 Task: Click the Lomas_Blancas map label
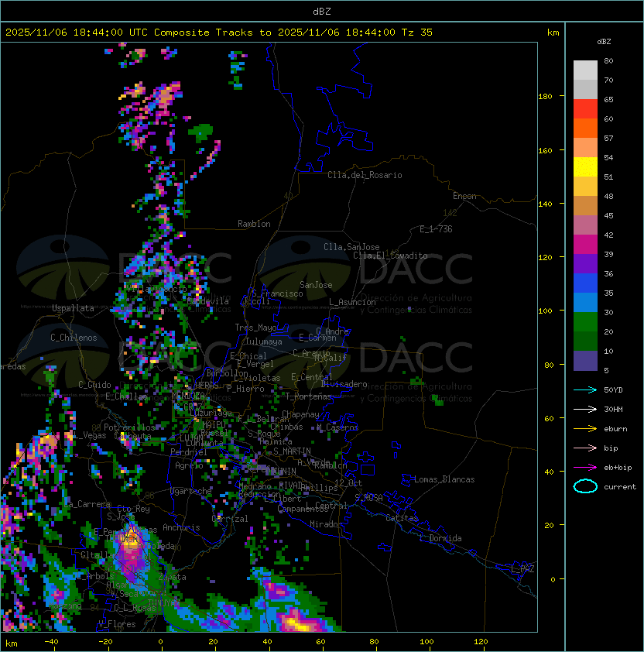(444, 479)
